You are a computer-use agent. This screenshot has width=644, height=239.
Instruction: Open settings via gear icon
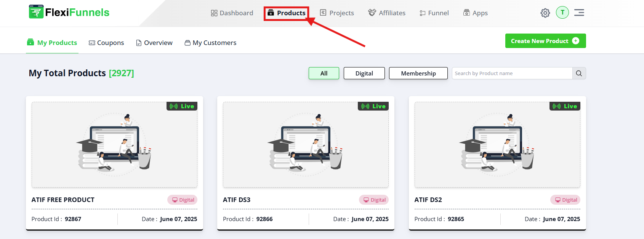tap(545, 13)
